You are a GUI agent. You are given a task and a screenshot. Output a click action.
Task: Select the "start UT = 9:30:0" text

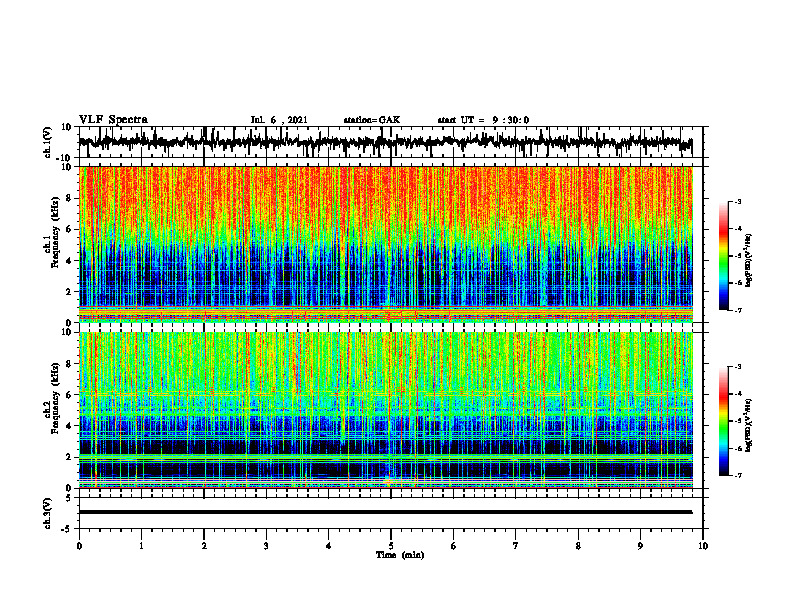pyautogui.click(x=483, y=120)
